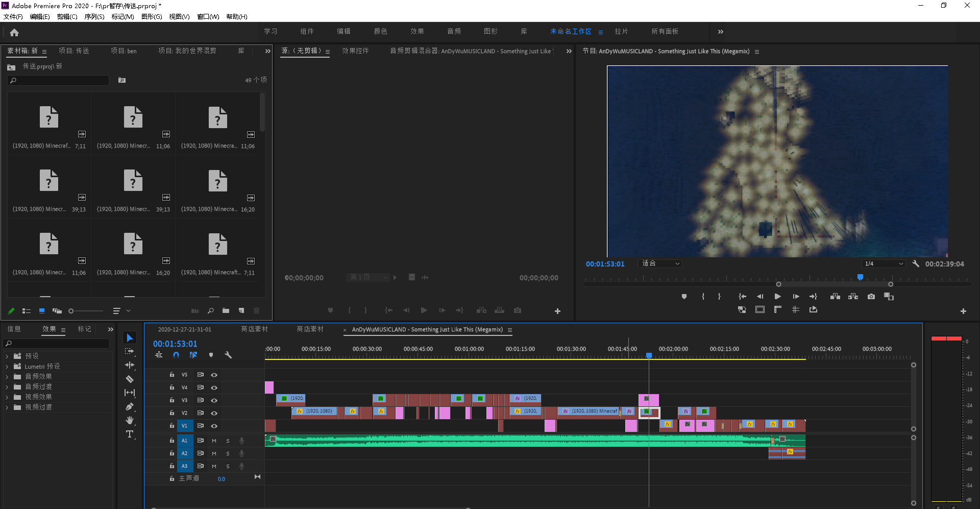The width and height of the screenshot is (980, 509).
Task: Toggle V1 track lock
Action: pyautogui.click(x=172, y=425)
